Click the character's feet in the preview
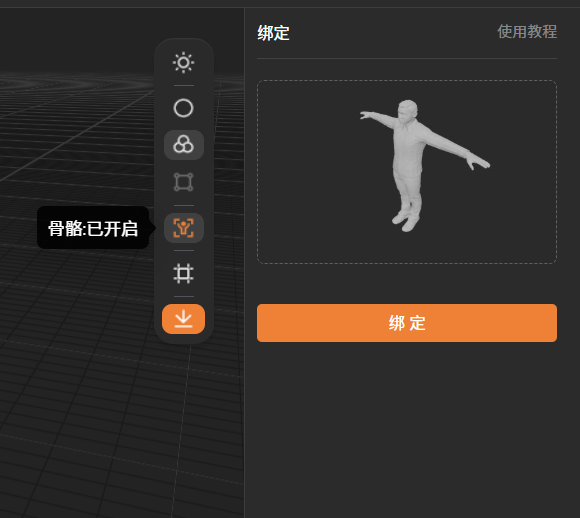This screenshot has height=518, width=580. (x=406, y=221)
